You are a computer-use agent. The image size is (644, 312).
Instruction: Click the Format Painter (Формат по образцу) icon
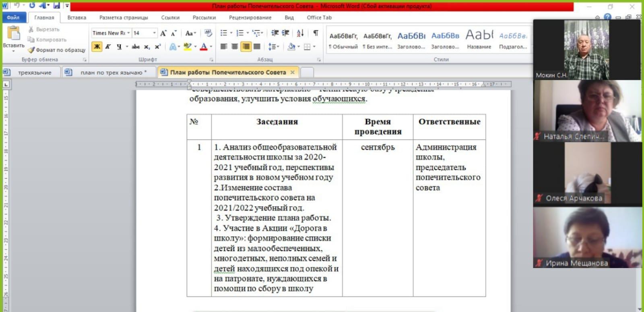click(31, 50)
